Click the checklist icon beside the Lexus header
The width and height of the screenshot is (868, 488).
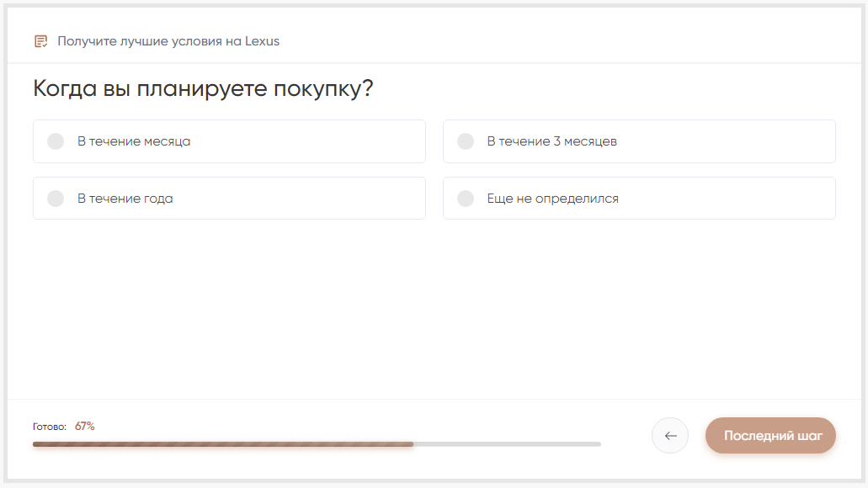[x=40, y=41]
